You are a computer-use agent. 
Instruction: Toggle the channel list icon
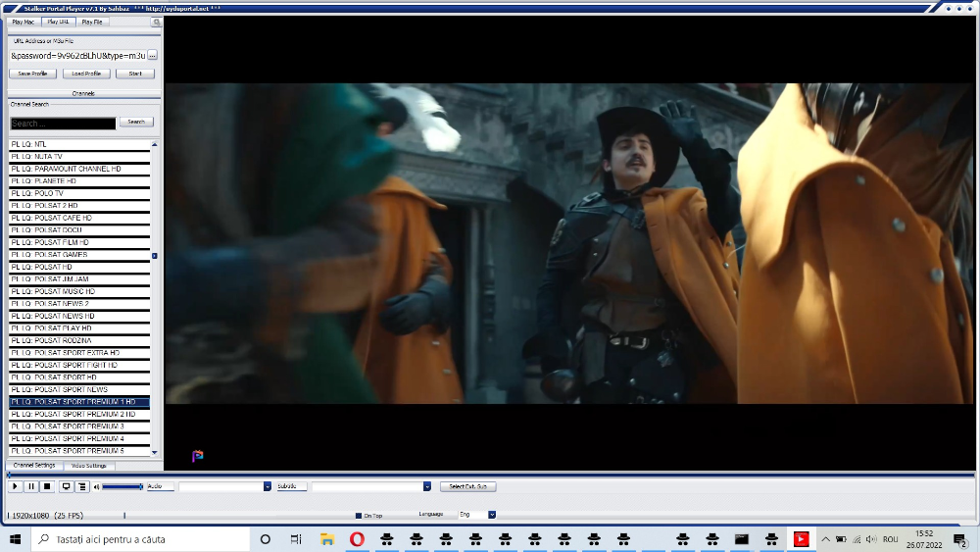(82, 486)
